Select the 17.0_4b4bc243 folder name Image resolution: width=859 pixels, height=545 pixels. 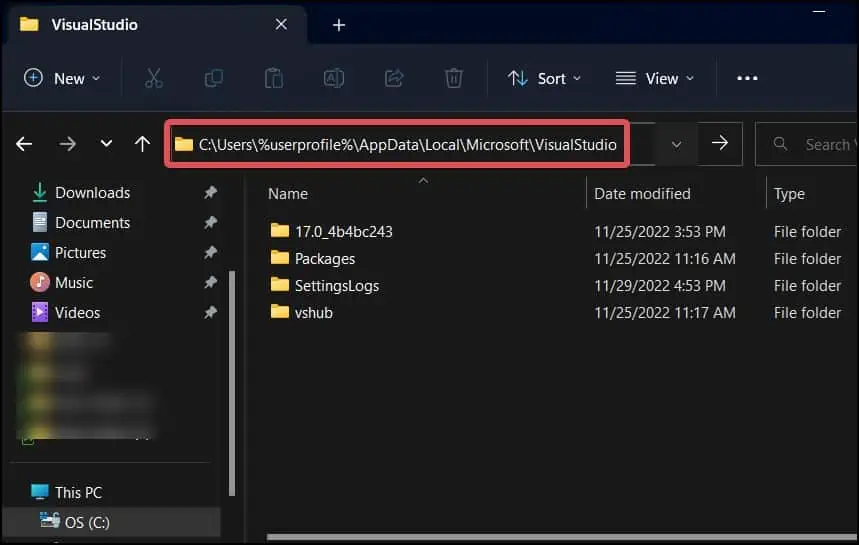pyautogui.click(x=343, y=232)
